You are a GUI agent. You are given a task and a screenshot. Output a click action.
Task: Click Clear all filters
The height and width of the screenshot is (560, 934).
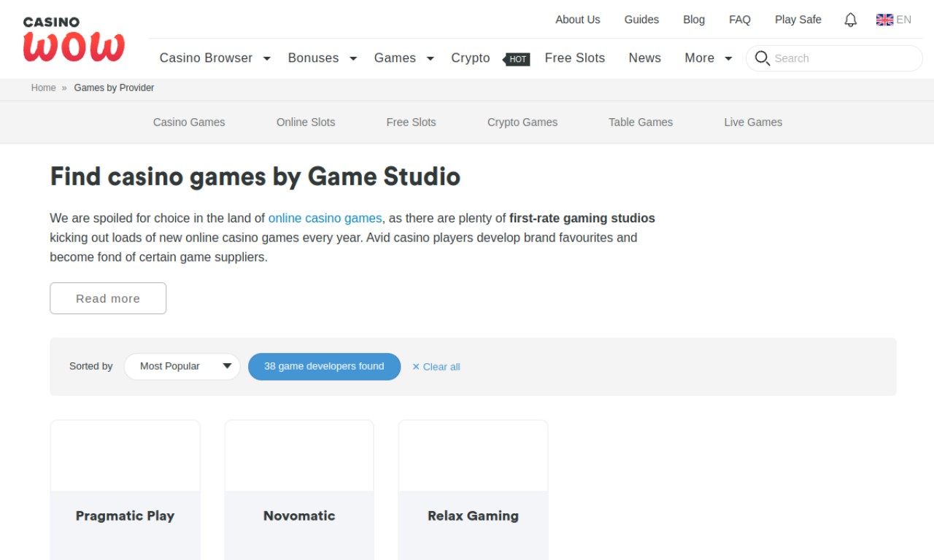pos(436,367)
